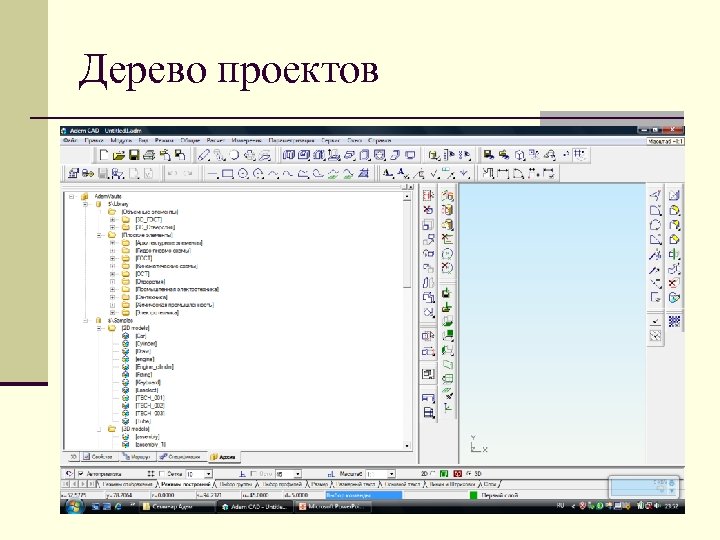Click Internet Explorer quick launch icon

tap(118, 506)
